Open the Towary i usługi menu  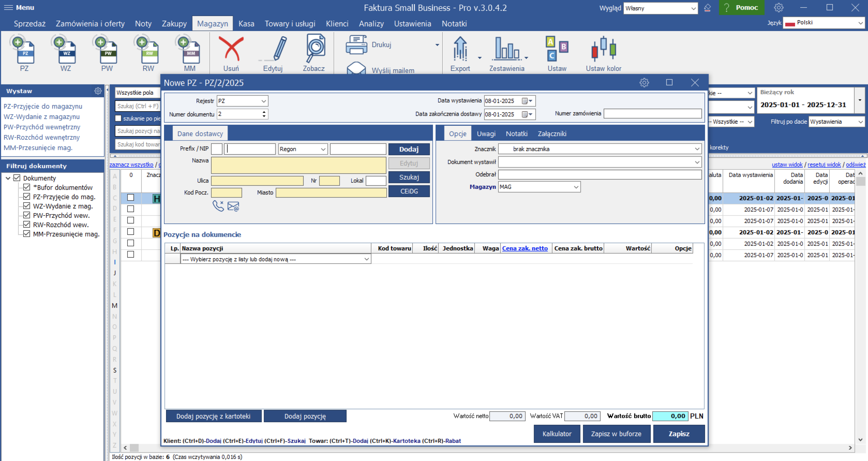point(290,24)
